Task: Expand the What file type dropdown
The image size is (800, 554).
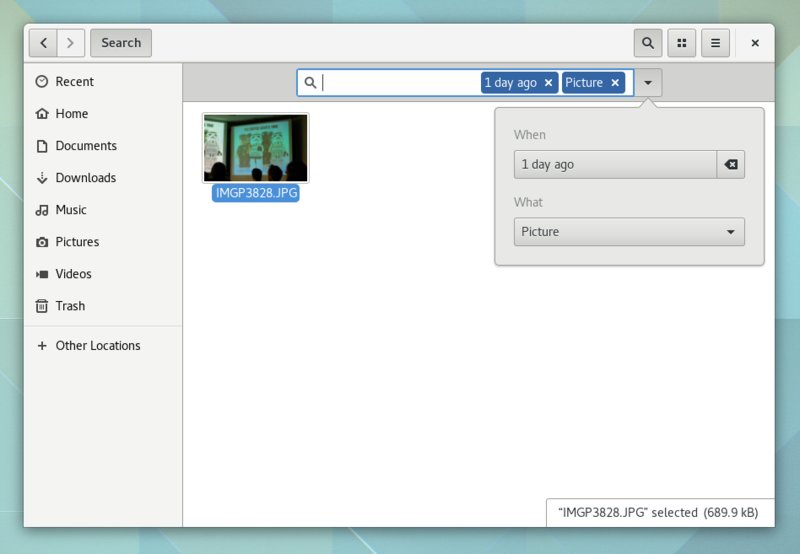Action: 629,232
